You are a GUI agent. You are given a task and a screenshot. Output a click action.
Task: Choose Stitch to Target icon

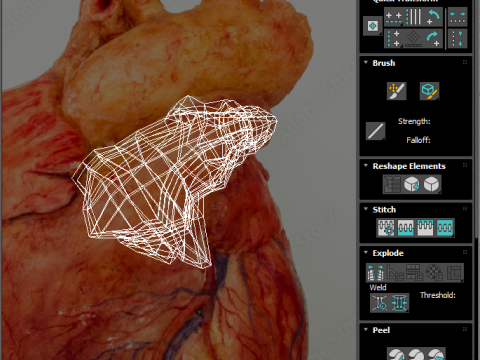[386, 228]
